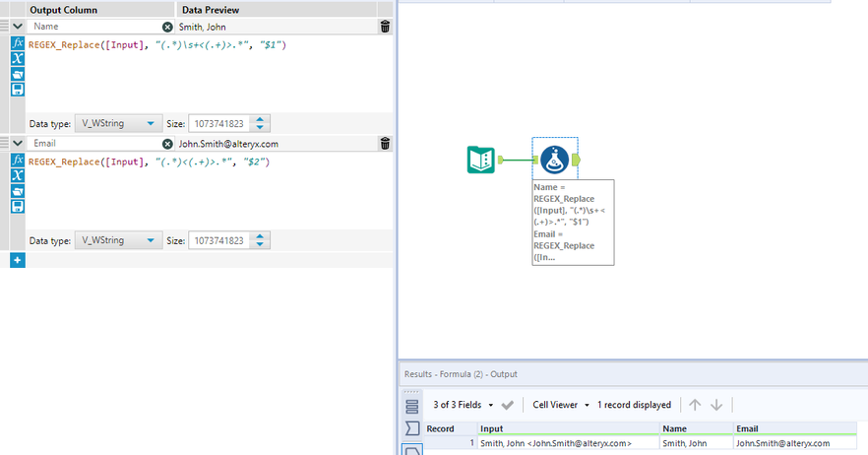Click into the Name REGEX_Replace expression editor

210,73
